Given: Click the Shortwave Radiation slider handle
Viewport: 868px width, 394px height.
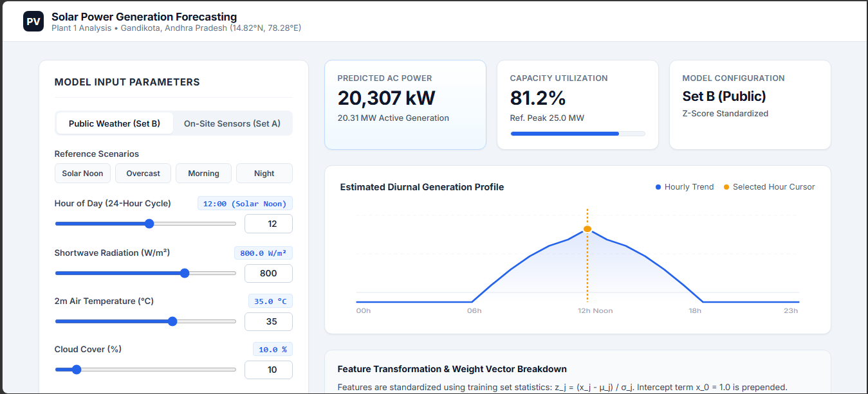Looking at the screenshot, I should pos(185,273).
